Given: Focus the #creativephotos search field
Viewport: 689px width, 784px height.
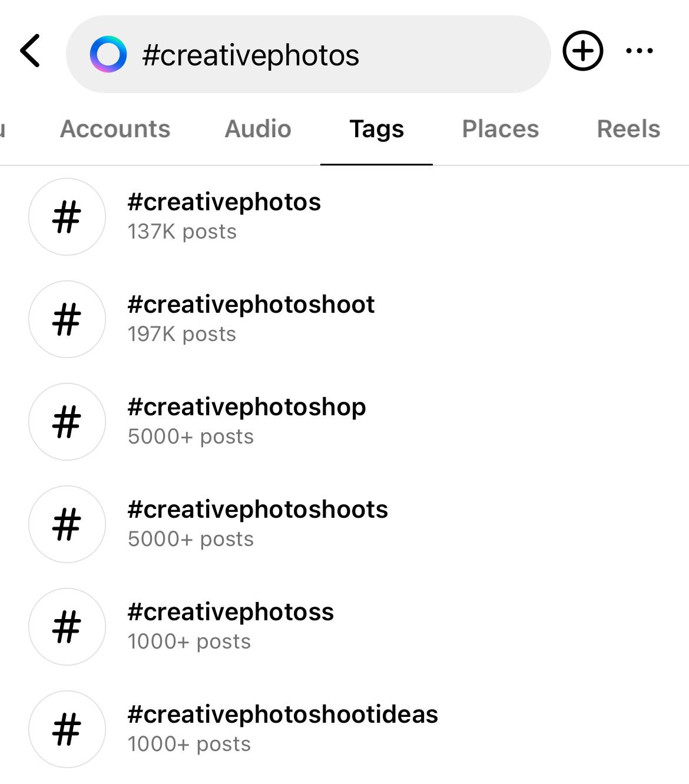Looking at the screenshot, I should coord(309,54).
